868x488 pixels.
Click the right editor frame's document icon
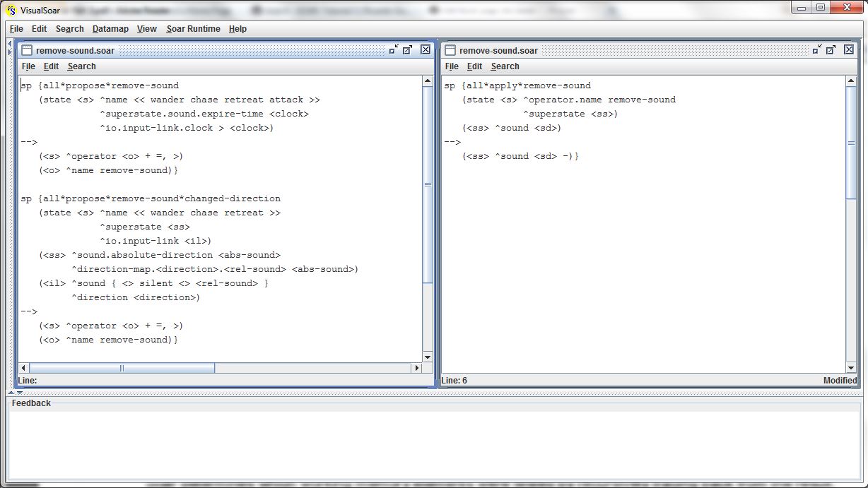tap(450, 50)
